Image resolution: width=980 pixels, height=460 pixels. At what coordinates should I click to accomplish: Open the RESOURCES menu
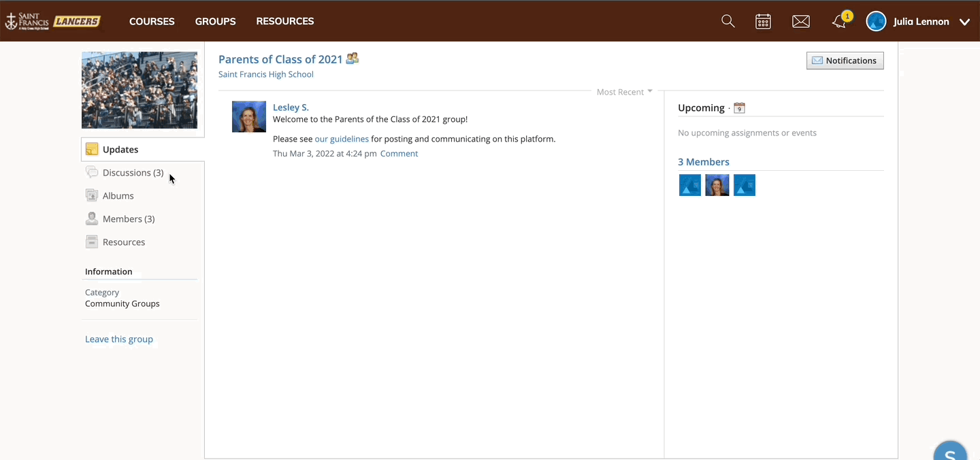(x=284, y=21)
